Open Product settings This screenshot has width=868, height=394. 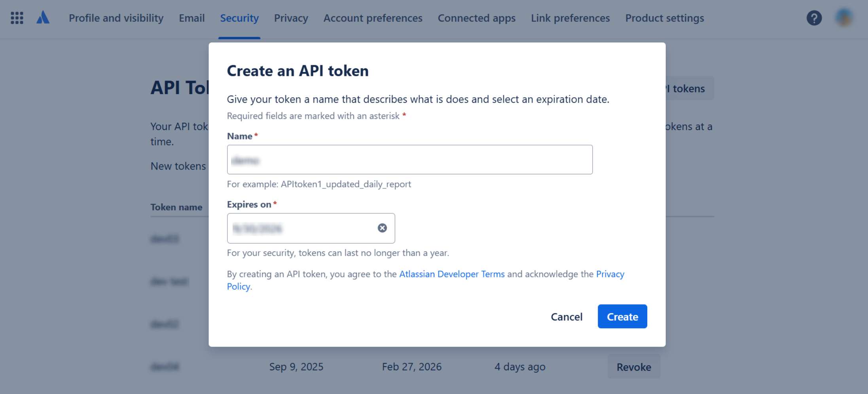click(x=664, y=18)
